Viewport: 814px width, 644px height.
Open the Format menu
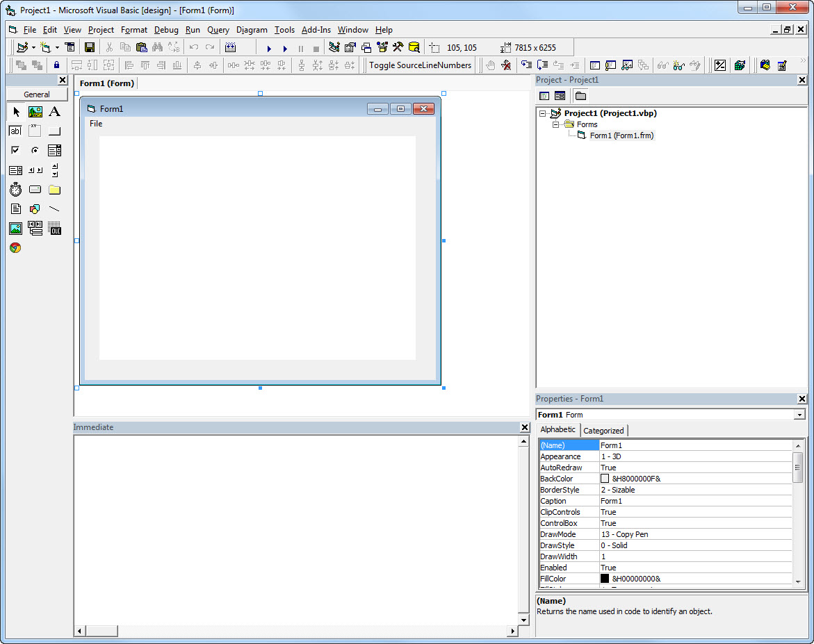point(134,30)
